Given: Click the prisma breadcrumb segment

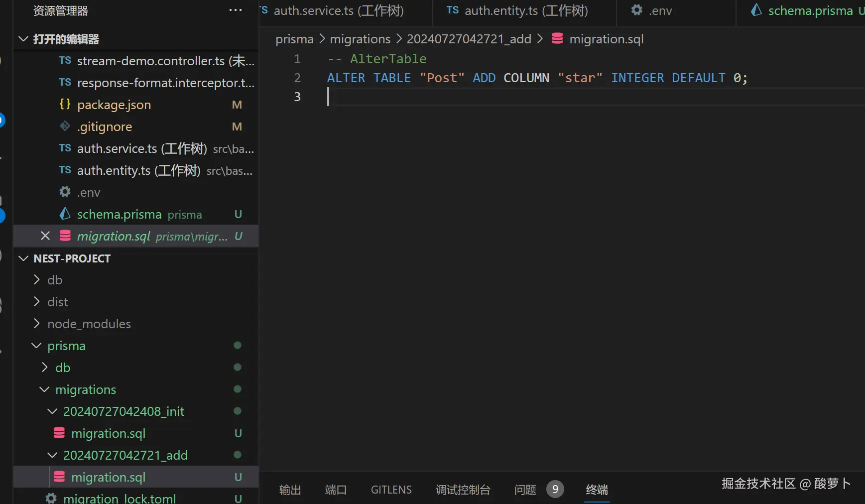Looking at the screenshot, I should 295,39.
